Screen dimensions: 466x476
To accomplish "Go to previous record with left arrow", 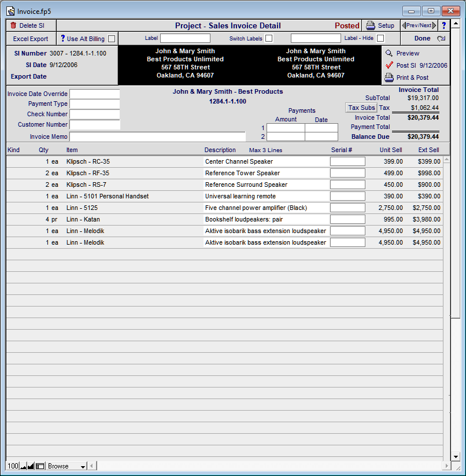I will point(404,25).
